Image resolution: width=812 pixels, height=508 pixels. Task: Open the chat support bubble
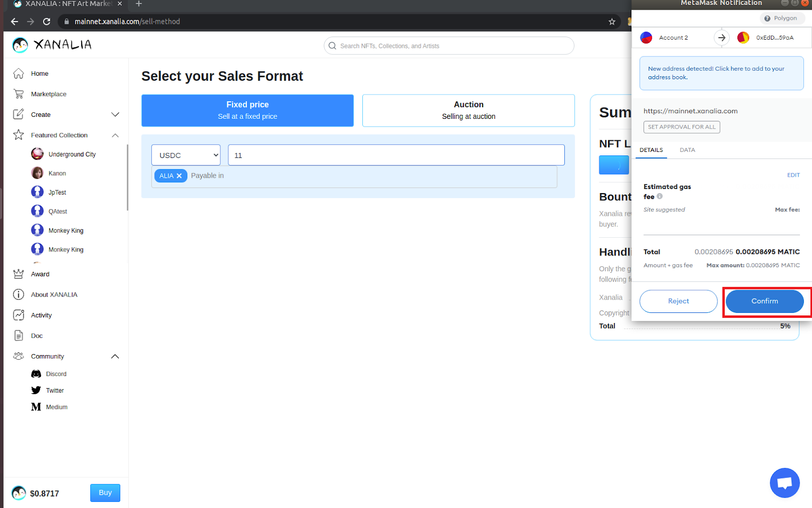[785, 483]
